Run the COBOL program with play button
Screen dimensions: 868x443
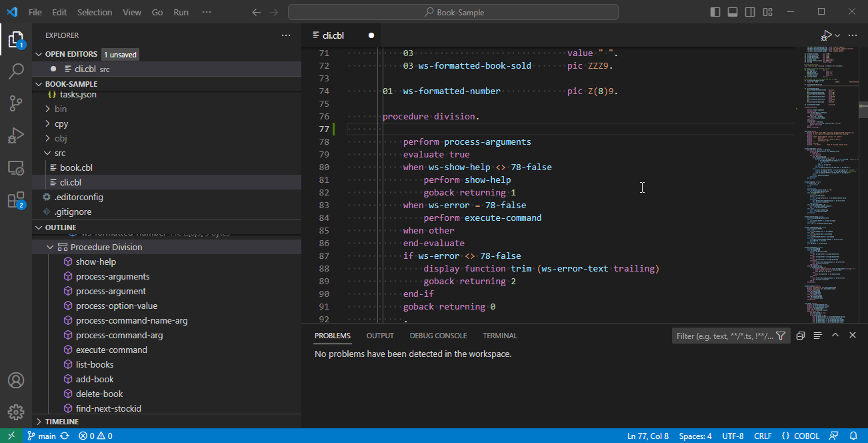click(827, 35)
